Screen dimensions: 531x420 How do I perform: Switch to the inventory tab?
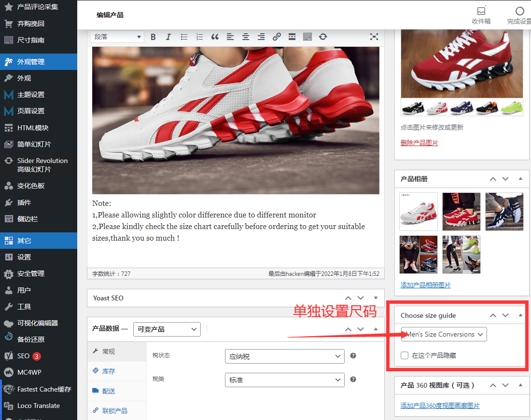(x=109, y=371)
